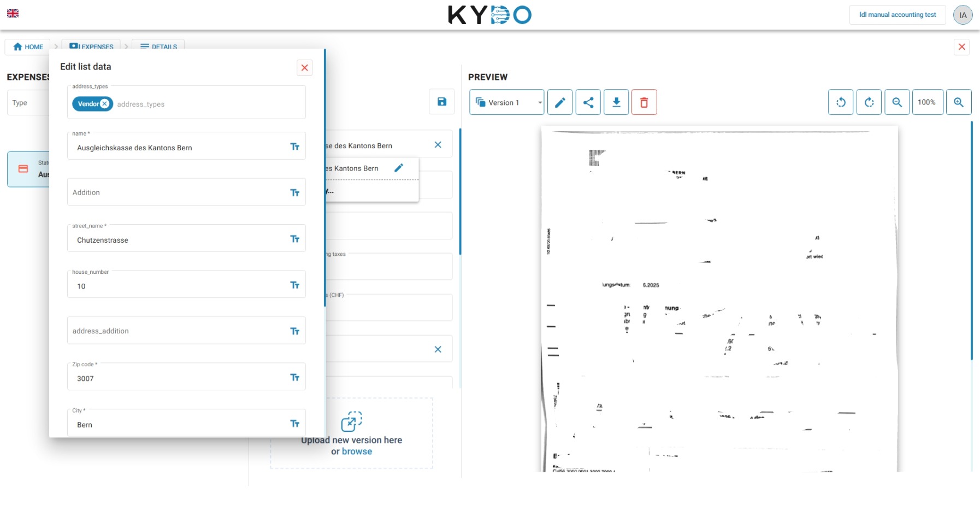Click the address_addition text-format icon
This screenshot has height=522, width=980.
point(295,331)
